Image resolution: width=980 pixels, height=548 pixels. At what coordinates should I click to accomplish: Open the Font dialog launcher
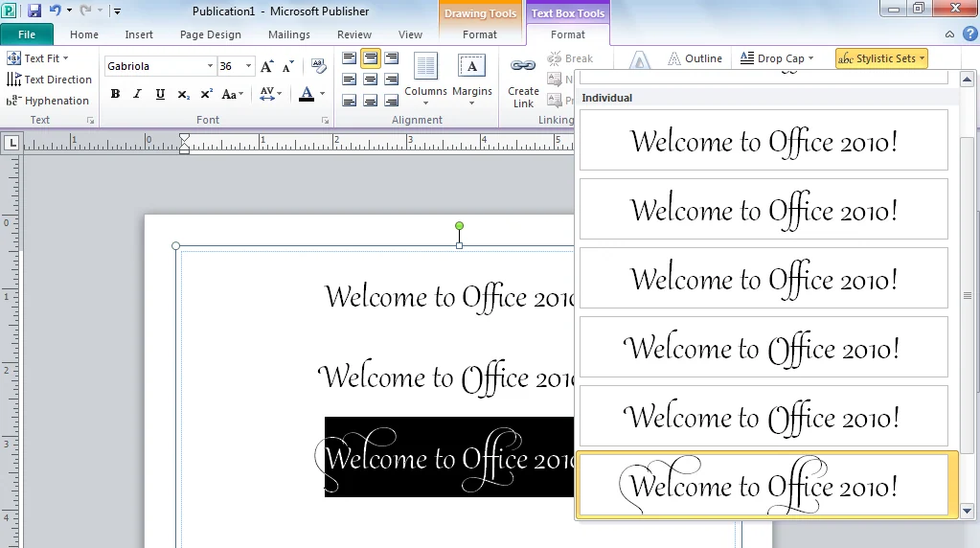click(325, 120)
